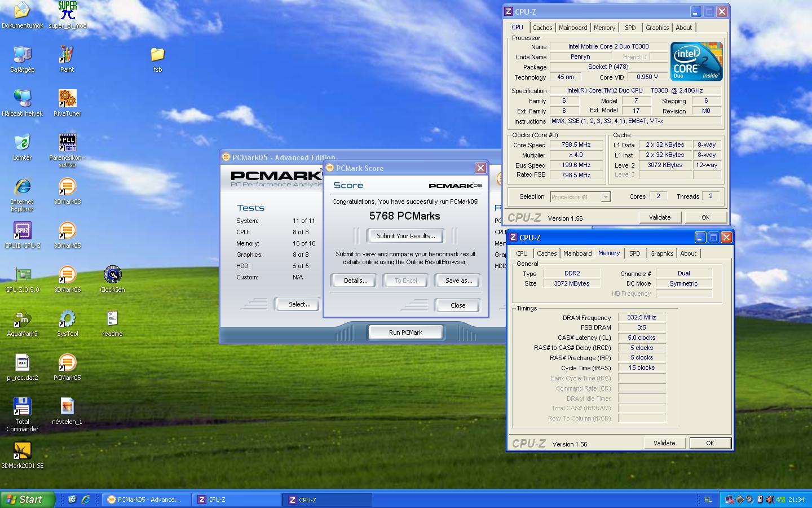812x508 pixels.
Task: Open Memory tab in top CPU-Z window
Action: click(604, 28)
